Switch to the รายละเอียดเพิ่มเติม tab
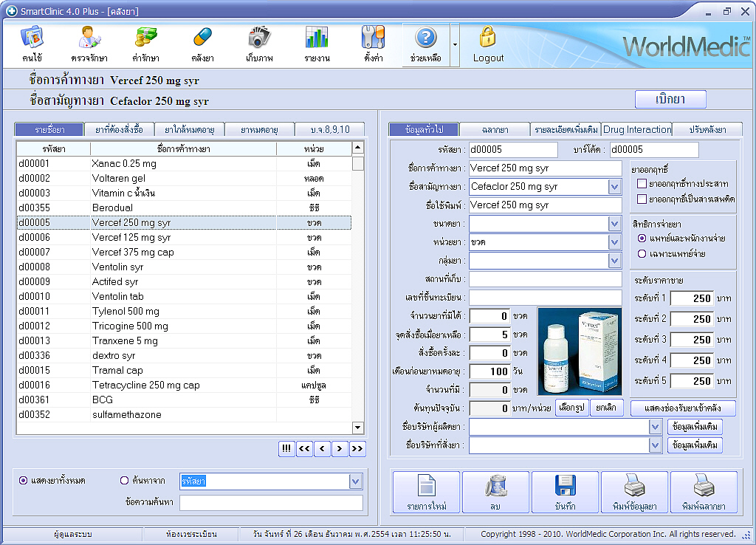Screen dimensions: 756x545 click(x=566, y=129)
